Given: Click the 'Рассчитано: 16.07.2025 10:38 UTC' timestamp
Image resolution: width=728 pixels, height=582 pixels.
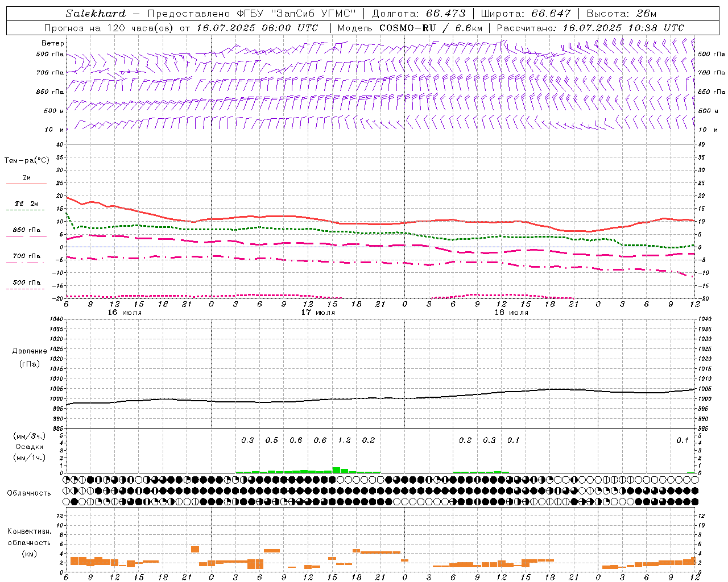Looking at the screenshot, I should (590, 28).
